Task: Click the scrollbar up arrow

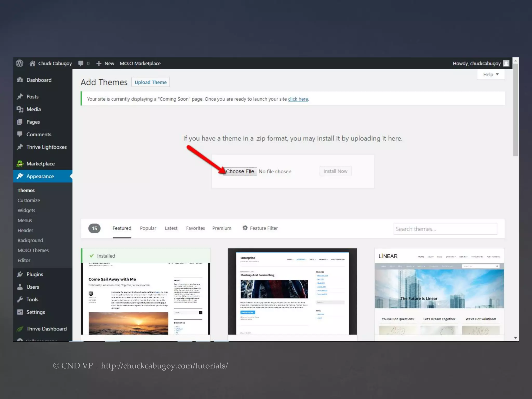Action: [x=516, y=61]
